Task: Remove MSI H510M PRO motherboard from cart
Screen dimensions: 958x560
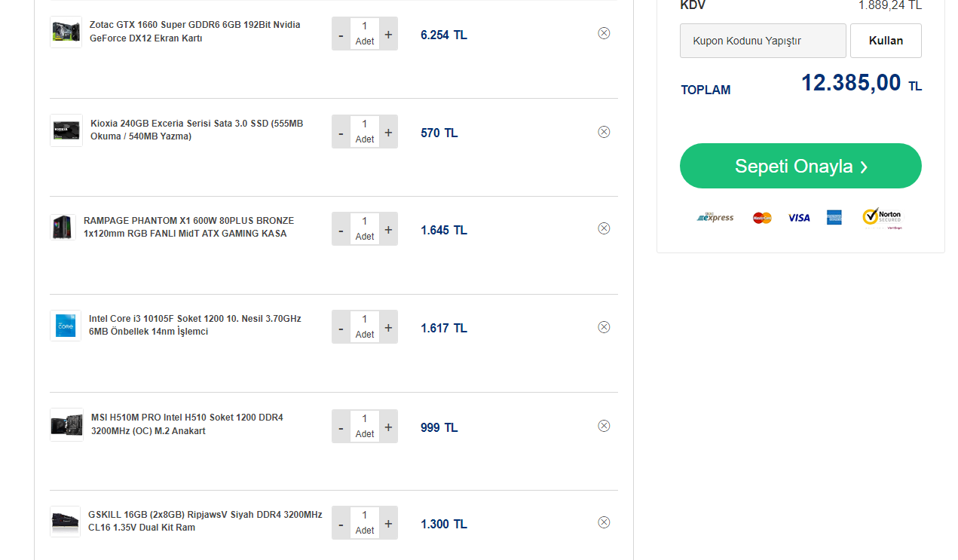Action: [x=604, y=426]
